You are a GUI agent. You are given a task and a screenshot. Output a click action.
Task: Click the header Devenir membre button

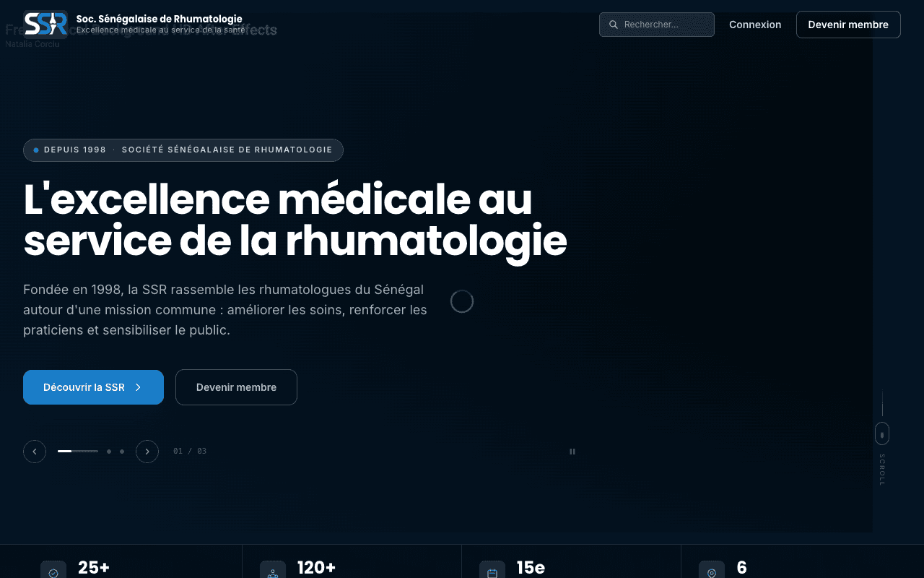848,25
